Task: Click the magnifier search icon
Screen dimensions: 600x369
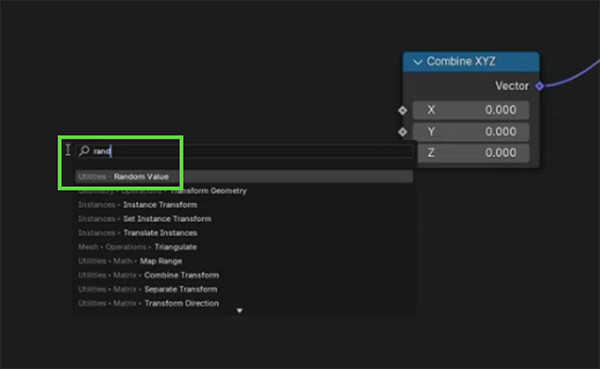Action: [x=84, y=150]
